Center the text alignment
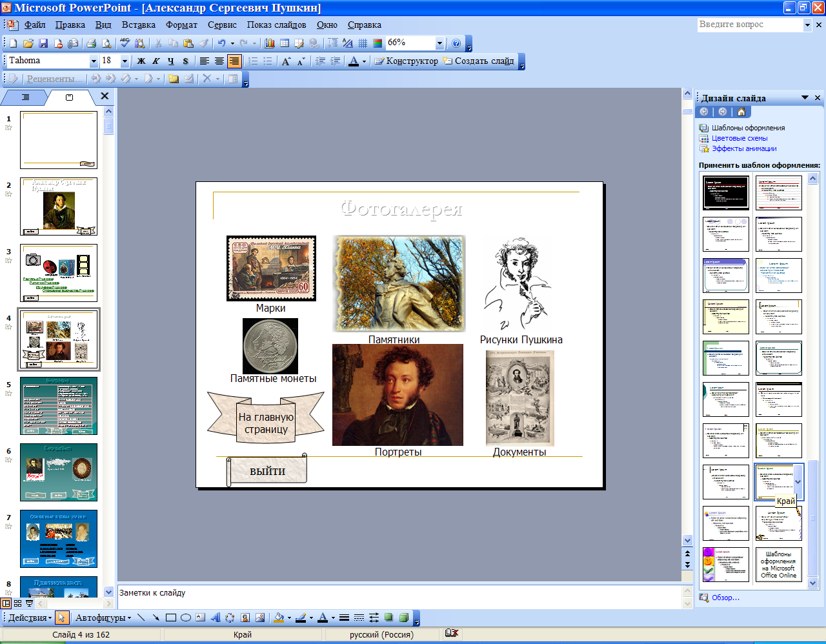826x644 pixels. [219, 61]
